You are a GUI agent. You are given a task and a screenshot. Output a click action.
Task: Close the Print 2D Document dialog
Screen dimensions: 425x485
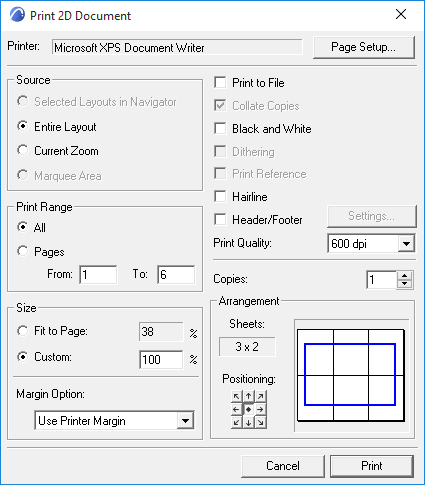click(x=401, y=14)
